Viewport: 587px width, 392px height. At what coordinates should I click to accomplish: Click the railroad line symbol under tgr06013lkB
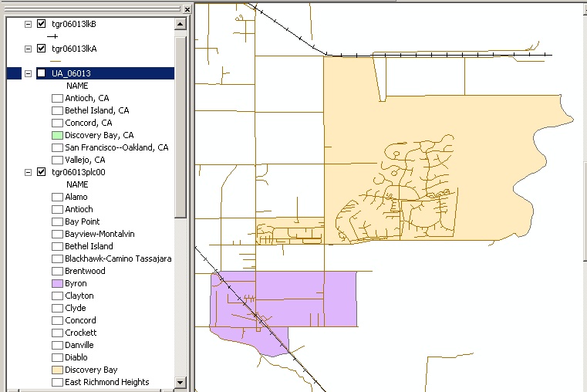[x=52, y=36]
